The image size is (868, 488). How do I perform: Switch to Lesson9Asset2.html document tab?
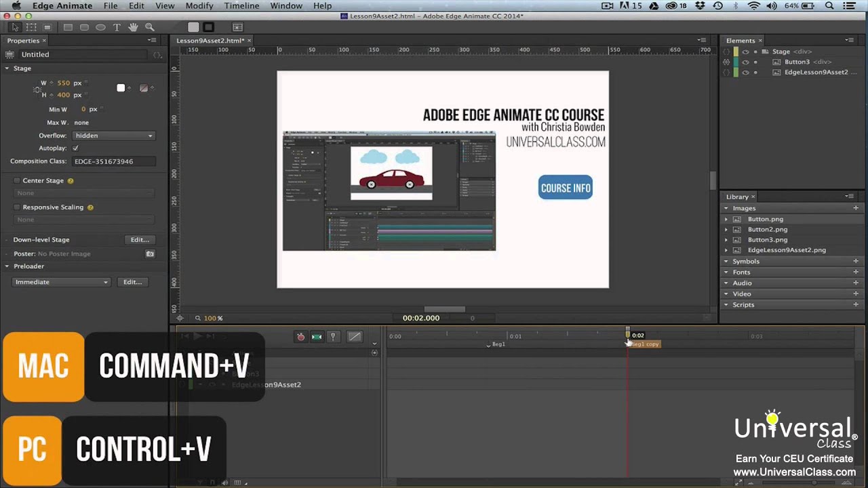tap(210, 41)
